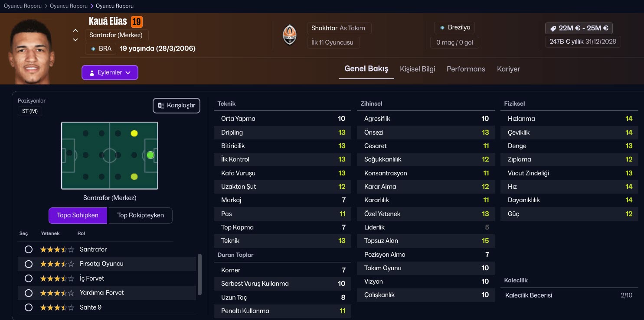Image resolution: width=644 pixels, height=320 pixels.
Task: Go to next player with down chevron
Action: click(x=75, y=40)
